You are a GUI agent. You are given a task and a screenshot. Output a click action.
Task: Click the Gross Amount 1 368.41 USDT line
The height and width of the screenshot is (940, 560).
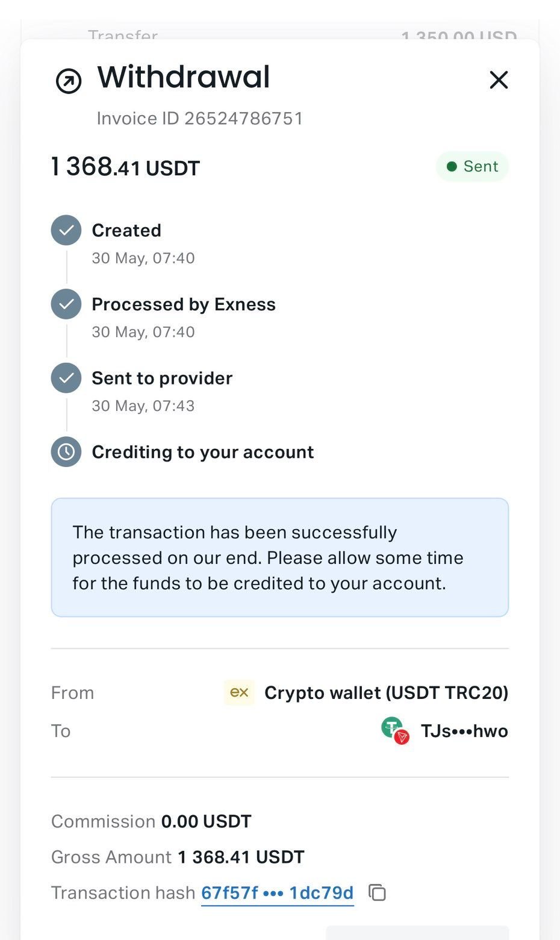pos(178,857)
